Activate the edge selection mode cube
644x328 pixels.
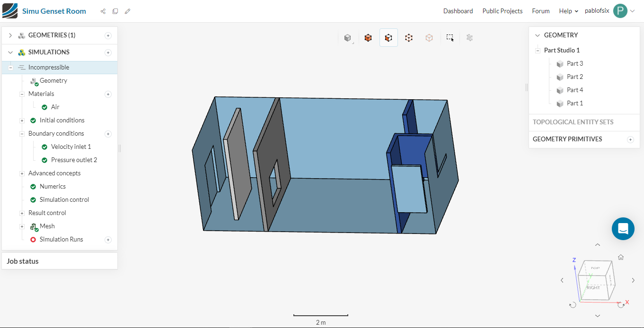409,38
